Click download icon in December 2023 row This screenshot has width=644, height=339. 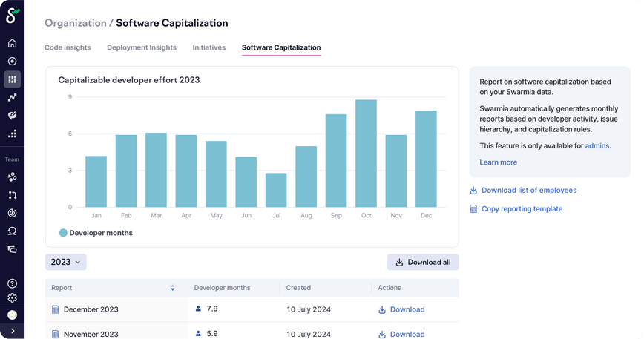pos(382,309)
